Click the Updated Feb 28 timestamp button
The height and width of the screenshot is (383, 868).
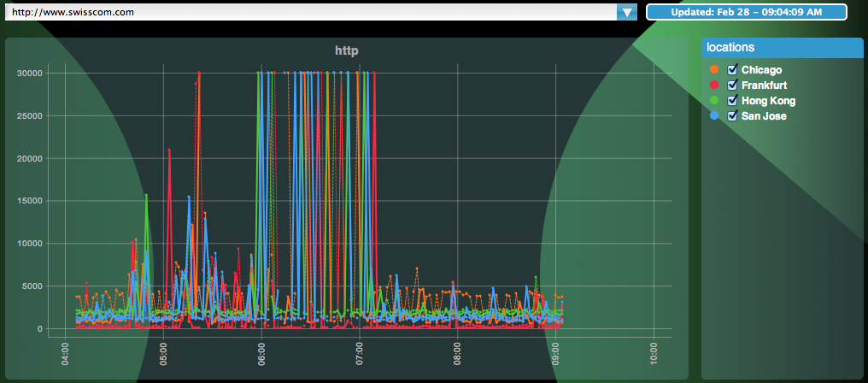pos(746,12)
